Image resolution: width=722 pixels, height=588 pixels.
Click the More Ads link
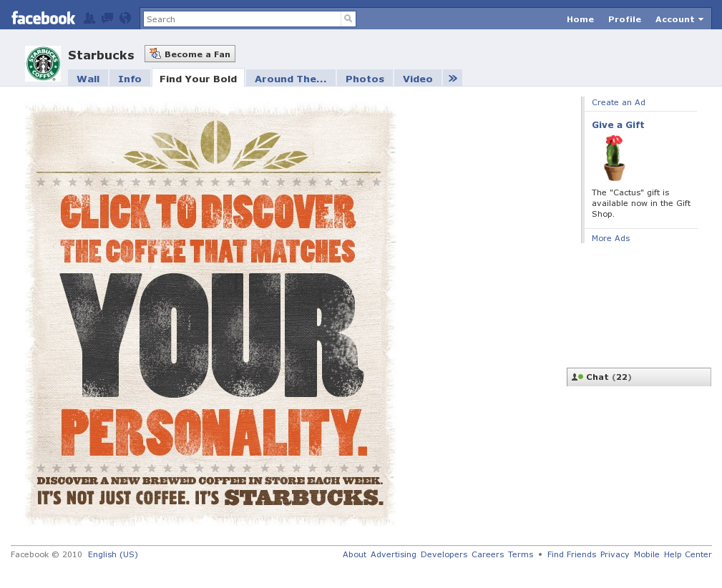(610, 238)
